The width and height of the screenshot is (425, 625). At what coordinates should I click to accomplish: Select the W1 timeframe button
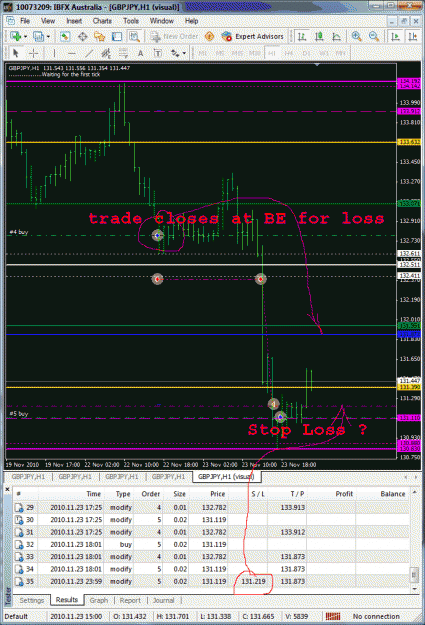pos(324,53)
